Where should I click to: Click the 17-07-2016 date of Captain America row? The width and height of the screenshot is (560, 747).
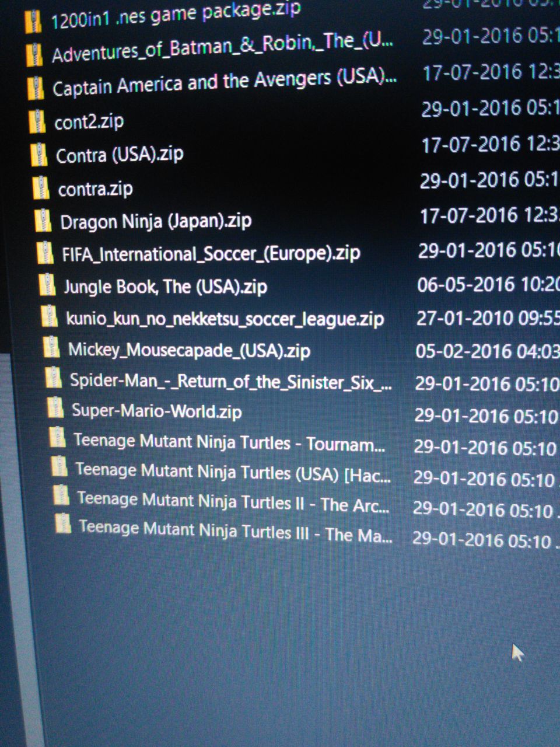[473, 73]
